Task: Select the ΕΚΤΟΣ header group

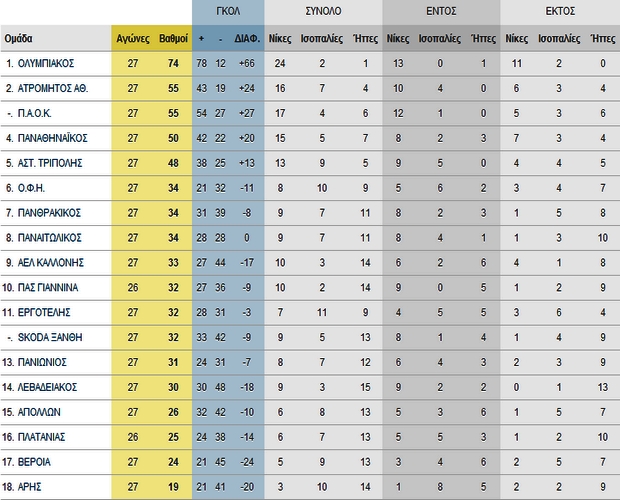Action: pyautogui.click(x=558, y=12)
